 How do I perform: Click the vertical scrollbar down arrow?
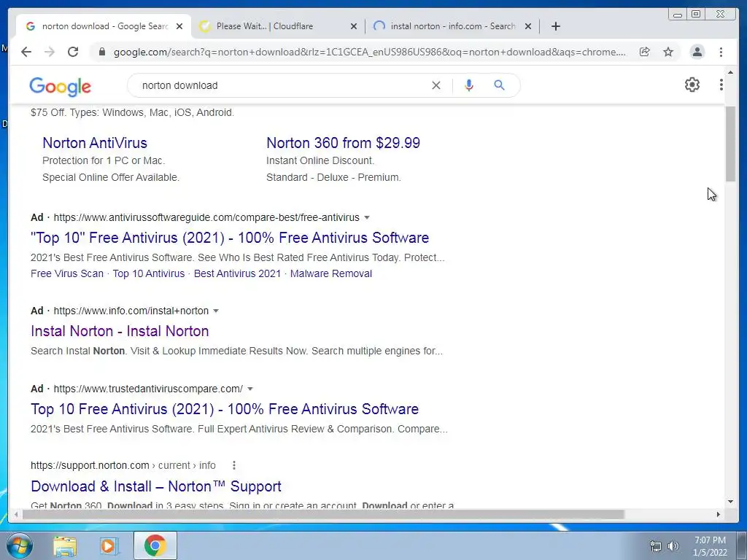coord(731,502)
